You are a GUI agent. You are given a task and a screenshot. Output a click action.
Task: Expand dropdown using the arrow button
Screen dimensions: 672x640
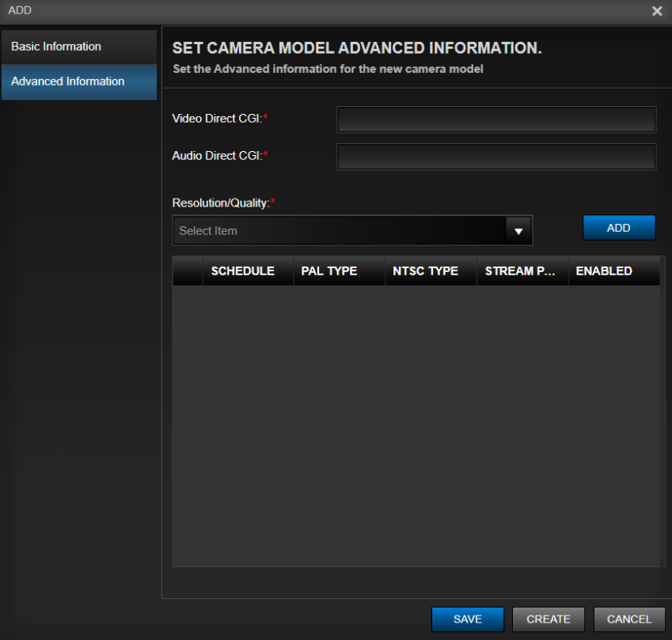[x=518, y=231]
